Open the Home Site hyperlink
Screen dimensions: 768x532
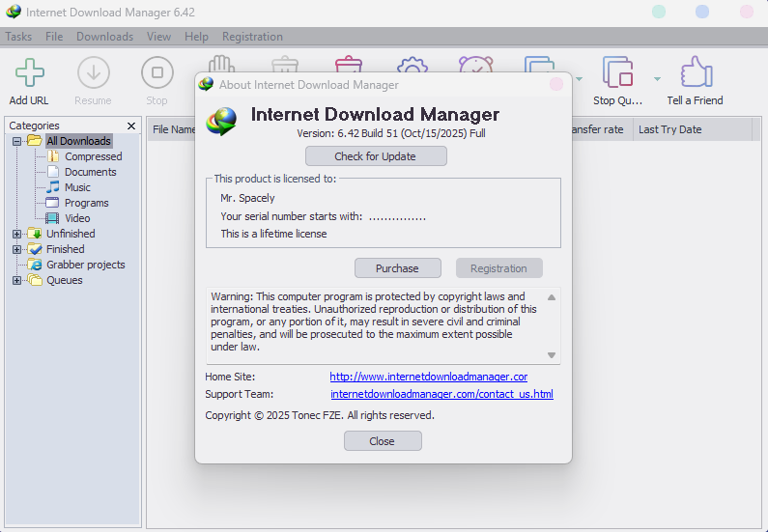(x=428, y=377)
